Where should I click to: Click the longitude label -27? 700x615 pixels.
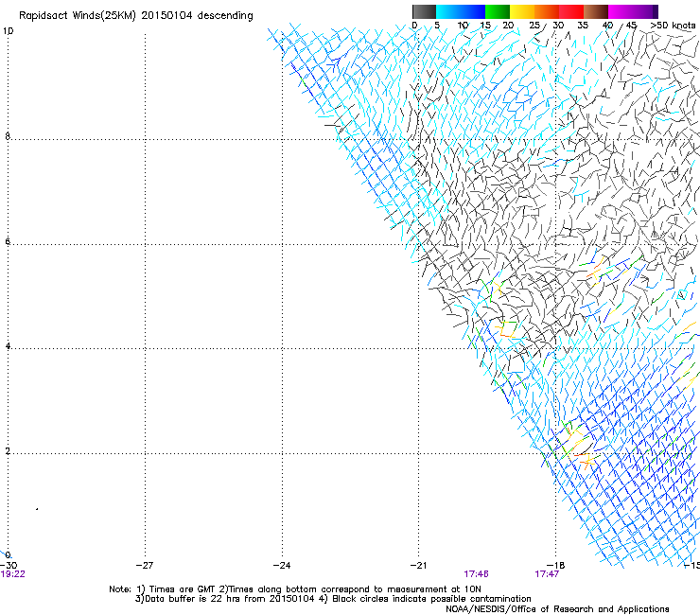(x=145, y=566)
